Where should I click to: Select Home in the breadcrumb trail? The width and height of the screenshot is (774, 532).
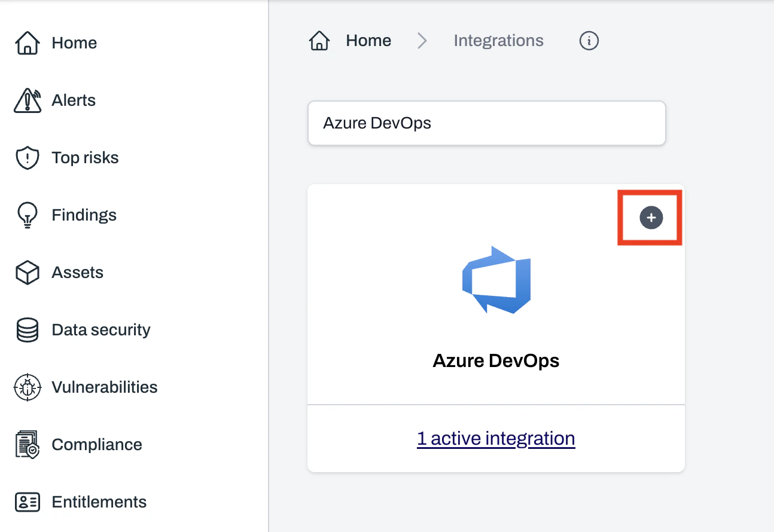(368, 40)
